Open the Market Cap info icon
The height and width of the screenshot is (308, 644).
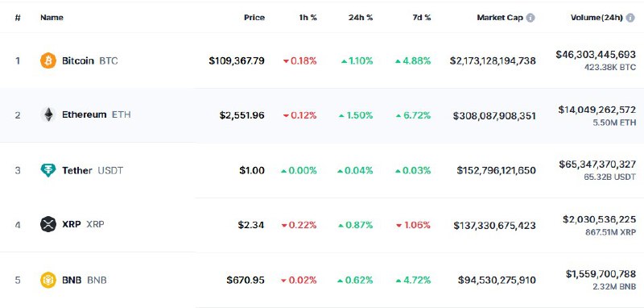point(530,18)
